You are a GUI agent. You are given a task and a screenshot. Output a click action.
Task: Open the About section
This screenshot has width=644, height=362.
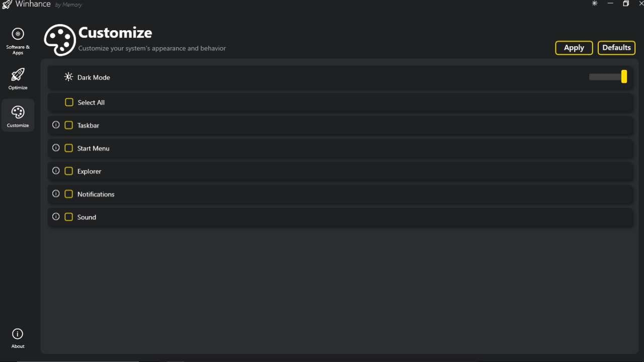18,338
